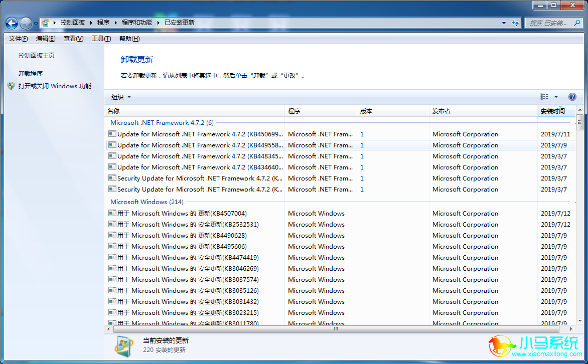Click the blue help question mark icon
Viewport: 588px width, 364px height.
572,97
